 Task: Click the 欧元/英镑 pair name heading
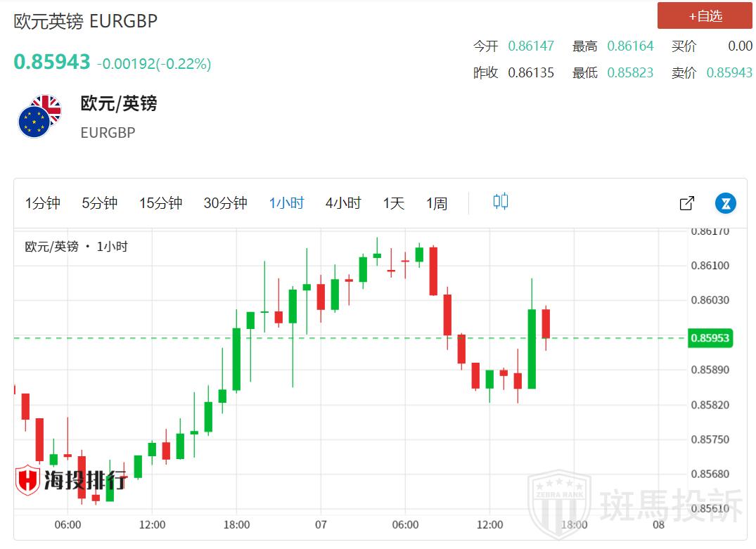(x=118, y=103)
